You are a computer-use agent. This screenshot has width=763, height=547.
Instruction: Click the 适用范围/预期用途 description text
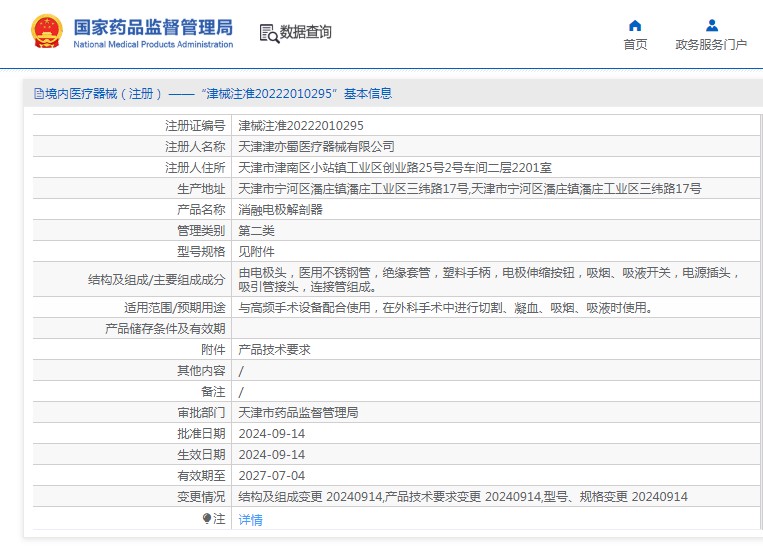click(x=446, y=308)
